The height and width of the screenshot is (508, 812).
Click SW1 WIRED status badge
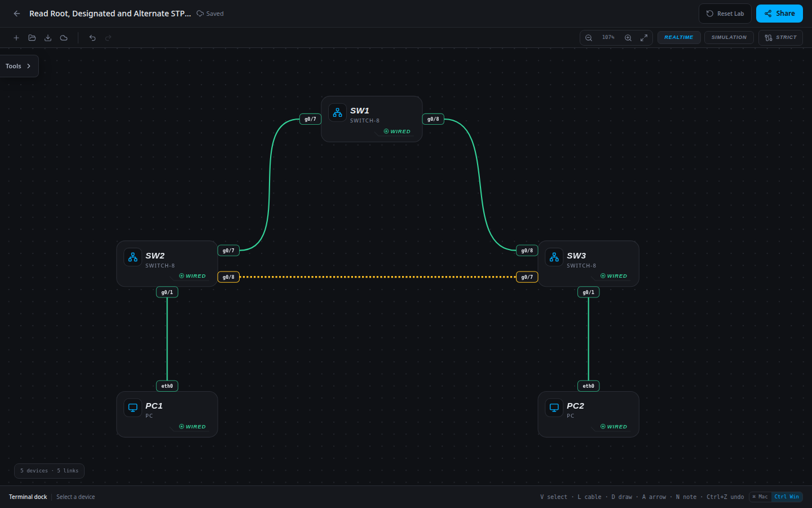pyautogui.click(x=397, y=132)
